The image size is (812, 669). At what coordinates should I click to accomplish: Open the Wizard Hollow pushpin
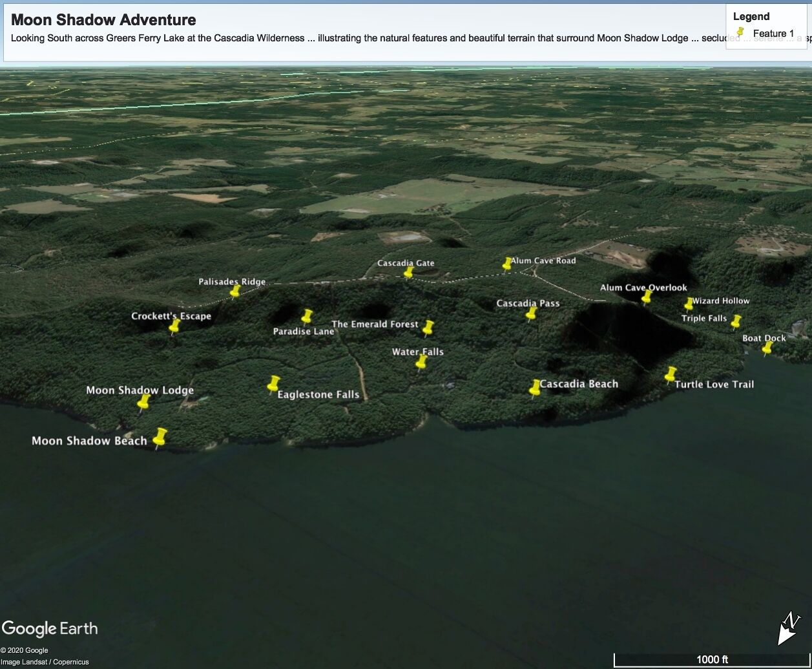689,304
